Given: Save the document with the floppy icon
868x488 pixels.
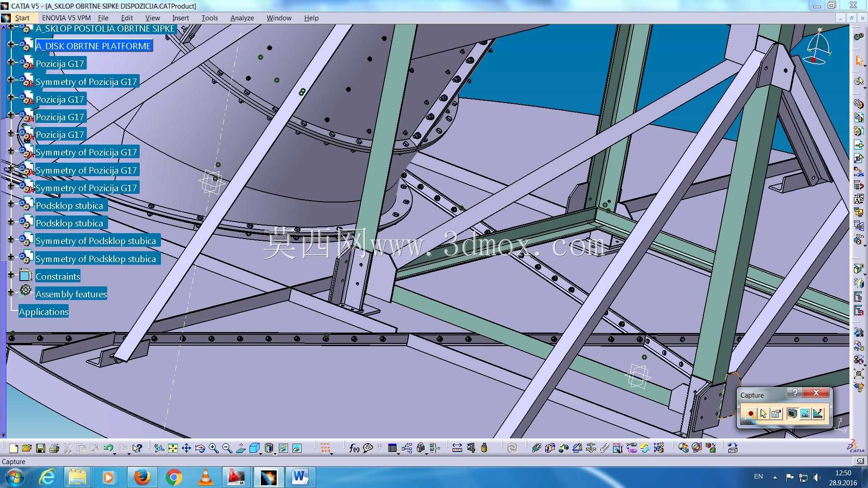Looking at the screenshot, I should click(x=41, y=448).
